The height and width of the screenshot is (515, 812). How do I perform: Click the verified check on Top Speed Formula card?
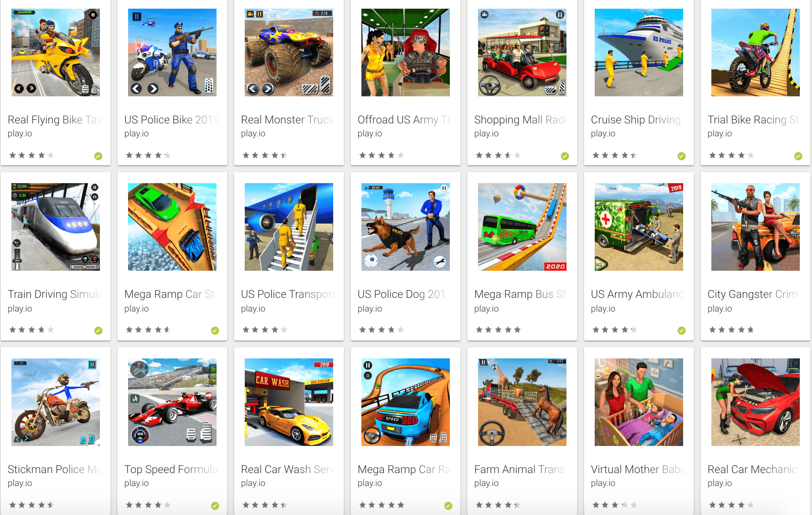[215, 505]
